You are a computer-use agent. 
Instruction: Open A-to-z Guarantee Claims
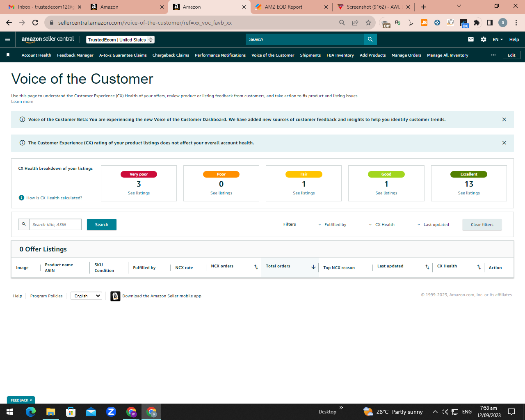(123, 55)
